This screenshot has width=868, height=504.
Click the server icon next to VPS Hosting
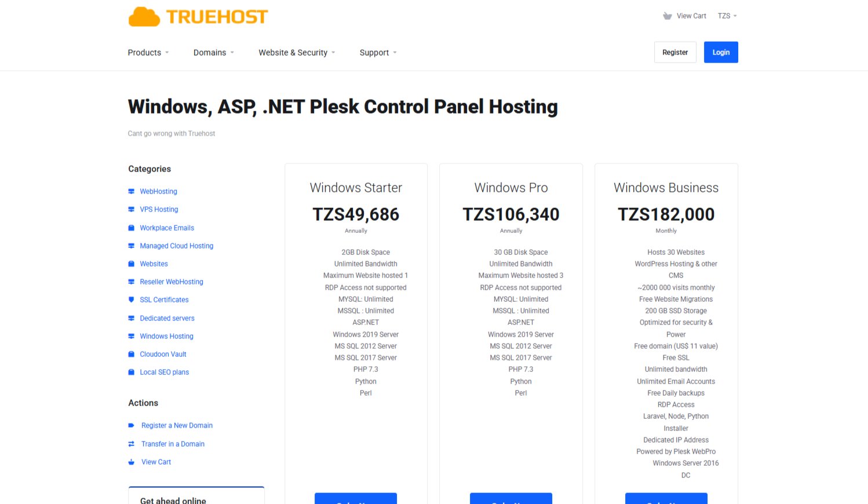coord(131,209)
